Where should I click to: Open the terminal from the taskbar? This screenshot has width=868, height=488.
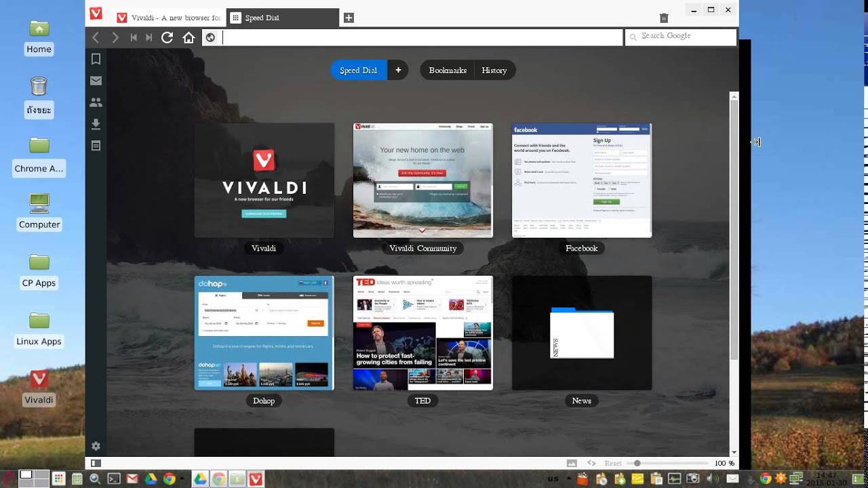pyautogui.click(x=114, y=479)
